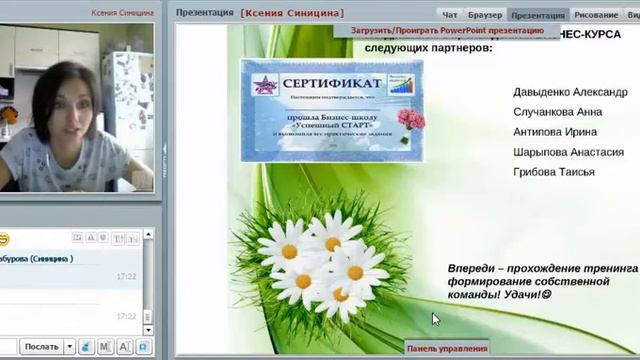This screenshot has width=640, height=360.
Task: Click the name Случанкова Анна
Action: click(x=558, y=112)
